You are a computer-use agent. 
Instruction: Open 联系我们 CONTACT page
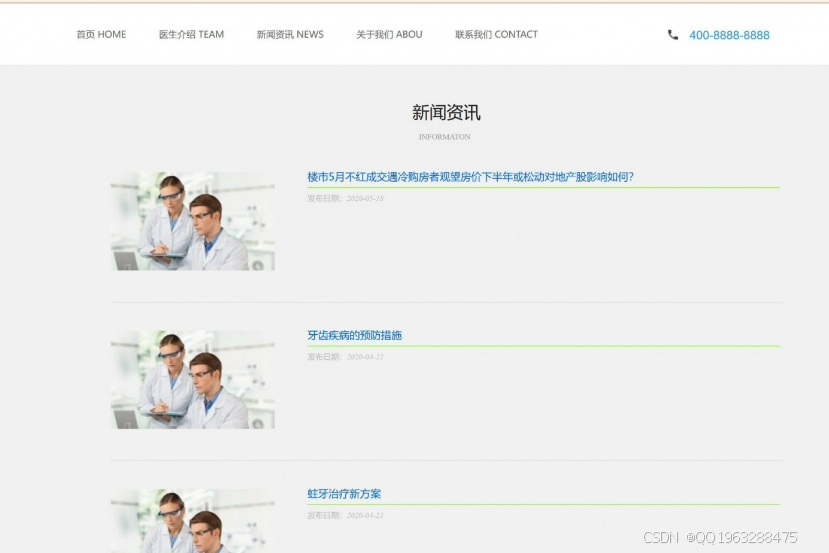(496, 34)
